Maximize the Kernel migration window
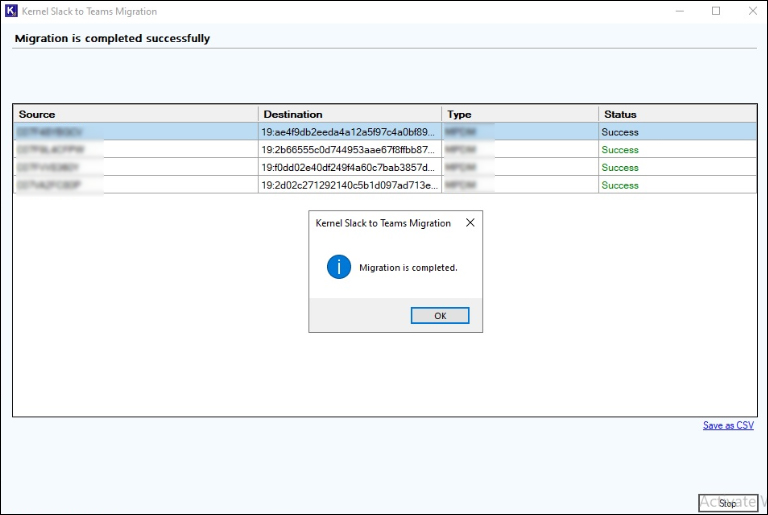Image resolution: width=768 pixels, height=515 pixels. coord(715,11)
